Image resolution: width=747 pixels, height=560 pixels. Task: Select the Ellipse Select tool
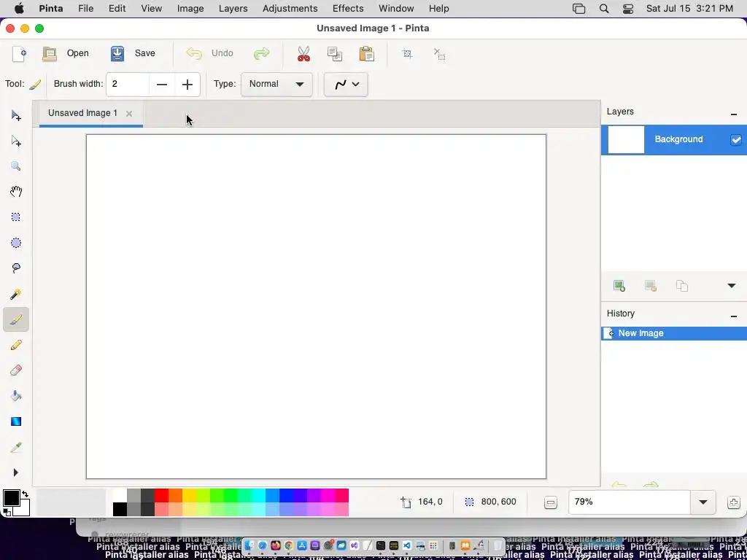[16, 243]
